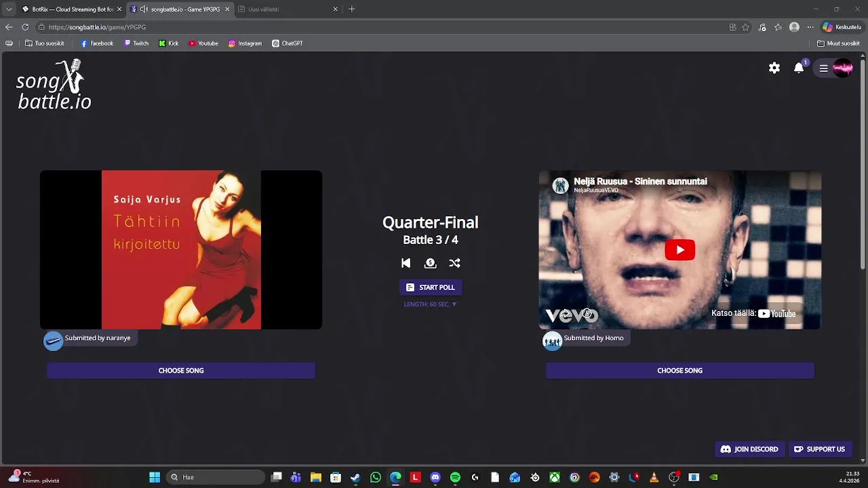868x488 pixels.
Task: Click Homo submitter avatar
Action: [552, 340]
